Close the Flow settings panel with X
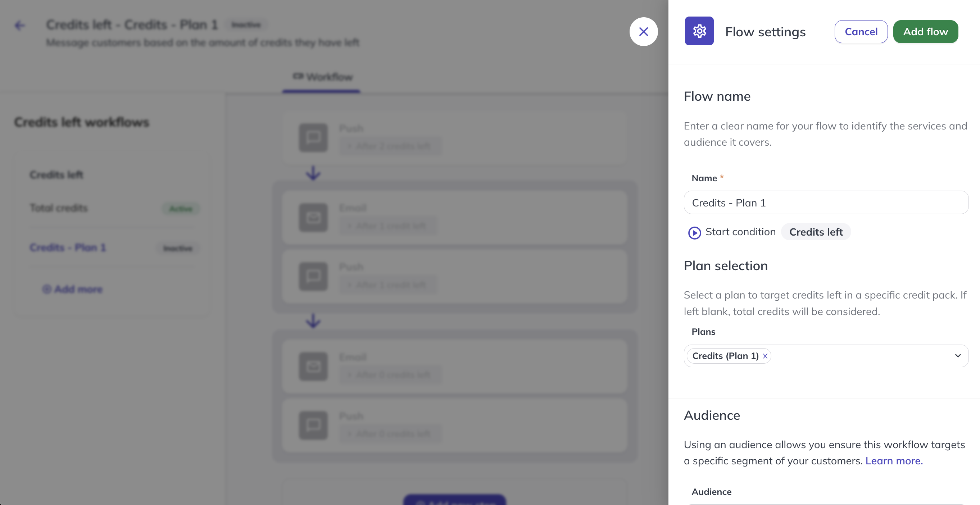Screen dimensions: 980x505 [x=643, y=32]
